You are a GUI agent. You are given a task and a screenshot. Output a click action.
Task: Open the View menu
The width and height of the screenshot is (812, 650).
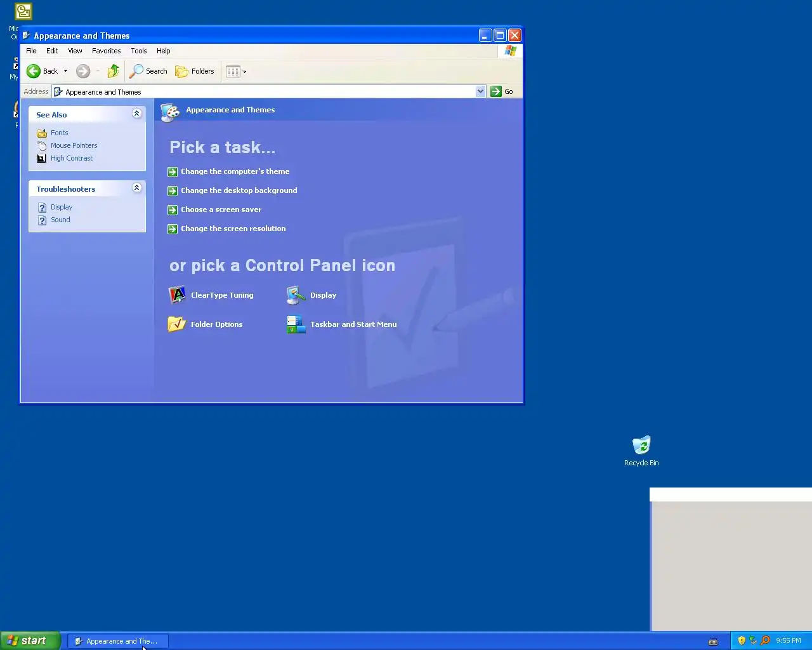click(x=75, y=51)
